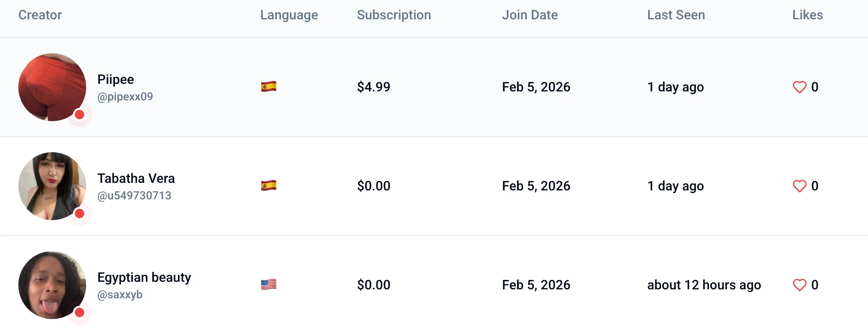
Task: Click the red status dot on Tabatha Vera's avatar
Action: pyautogui.click(x=80, y=213)
